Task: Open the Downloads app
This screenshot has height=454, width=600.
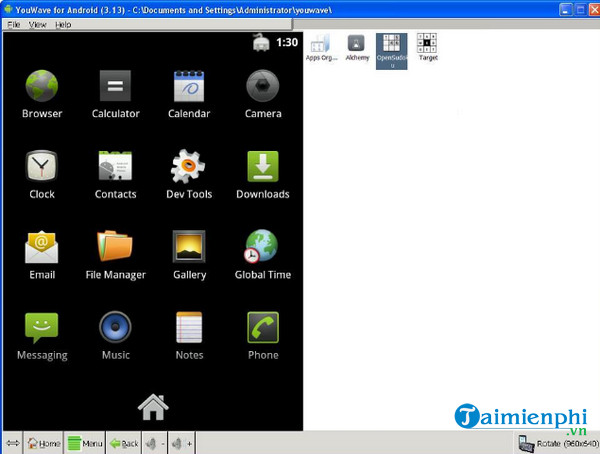Action: (x=262, y=166)
